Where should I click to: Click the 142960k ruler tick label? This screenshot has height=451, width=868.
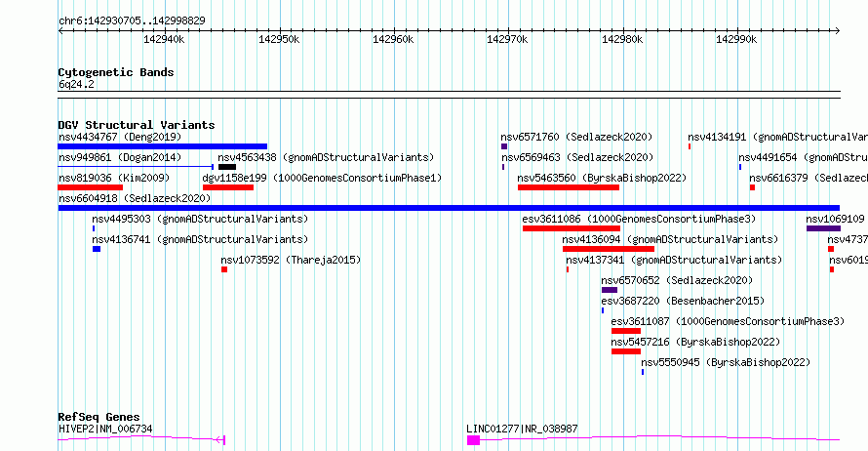click(x=393, y=40)
